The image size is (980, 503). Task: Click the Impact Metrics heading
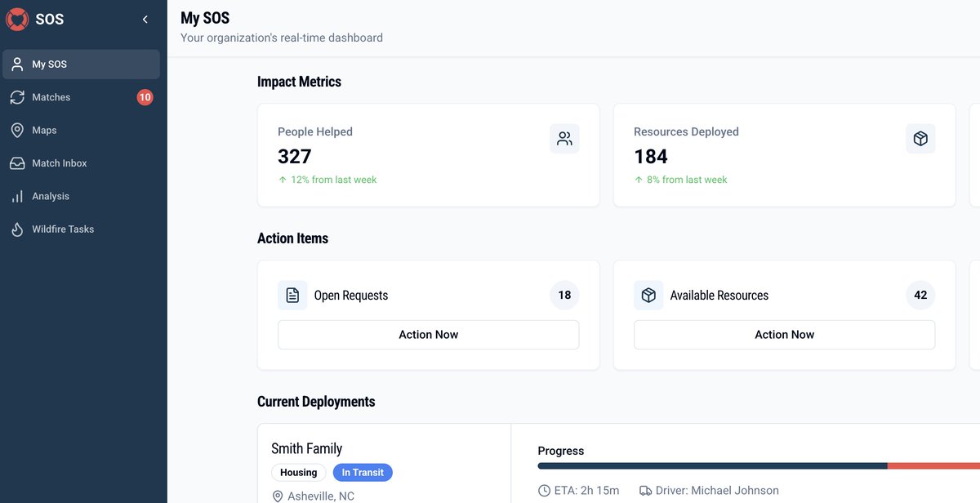(299, 82)
